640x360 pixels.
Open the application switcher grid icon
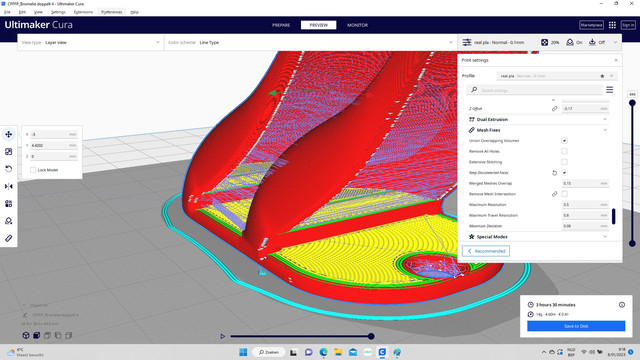(612, 25)
